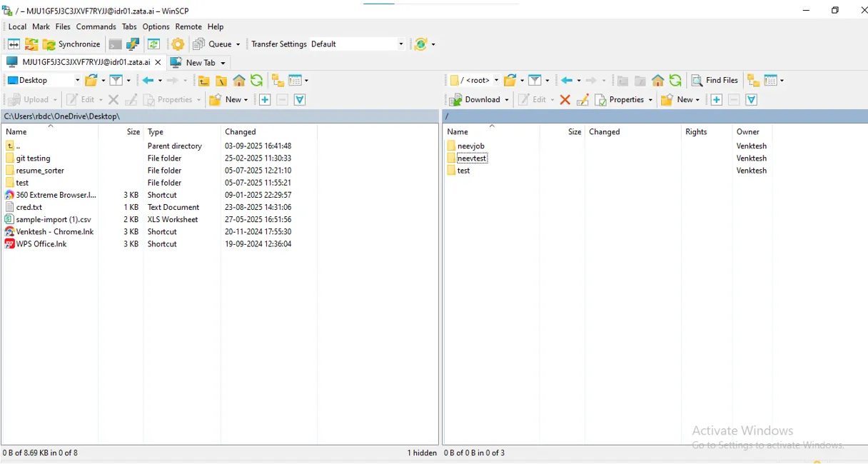
Task: Click the local panel filter icon
Action: (116, 81)
